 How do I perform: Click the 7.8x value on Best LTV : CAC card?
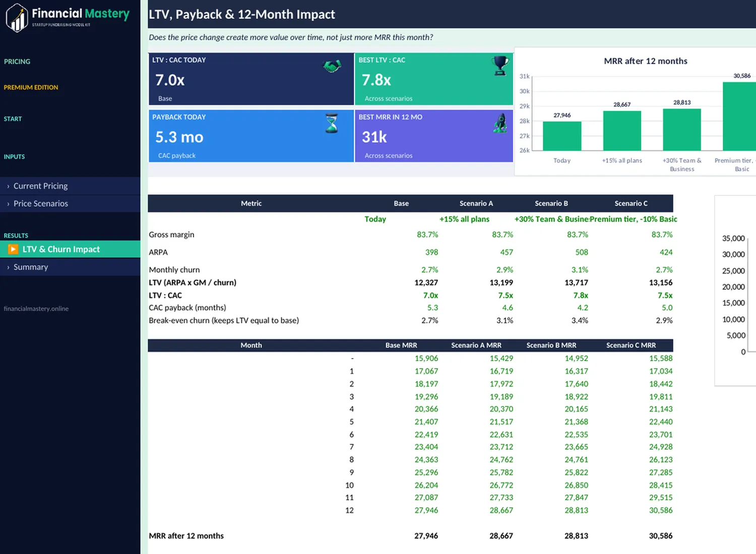click(376, 80)
